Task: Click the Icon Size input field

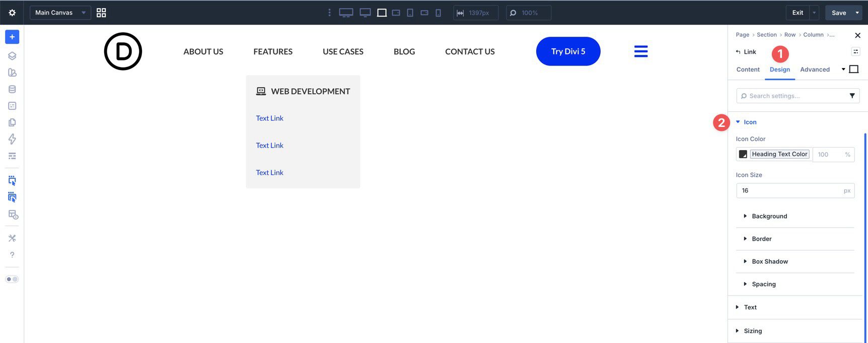Action: point(795,190)
